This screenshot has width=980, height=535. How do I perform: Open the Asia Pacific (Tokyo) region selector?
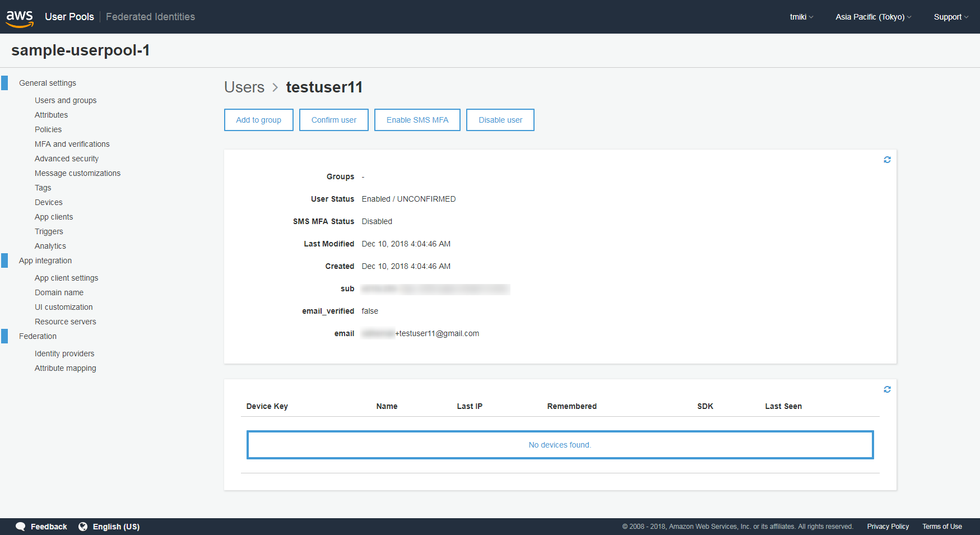[x=872, y=17]
